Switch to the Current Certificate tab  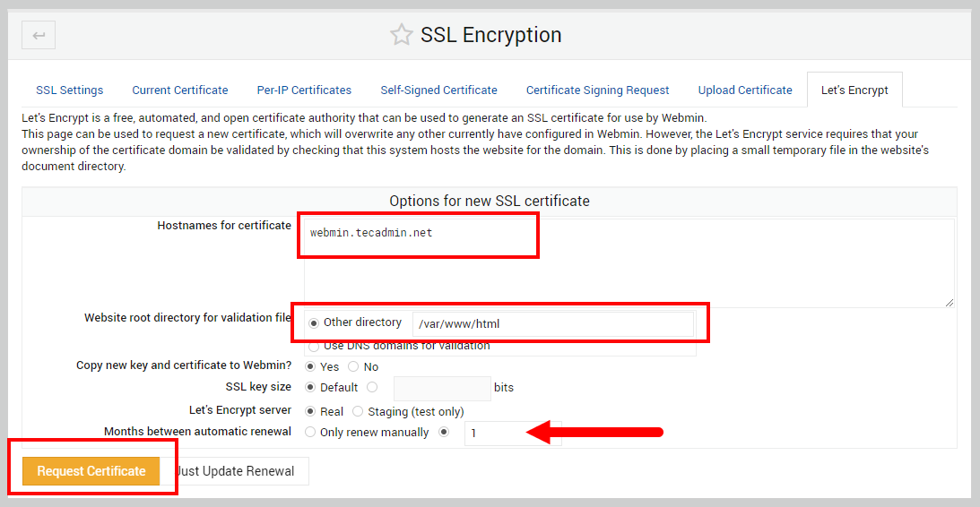tap(180, 90)
